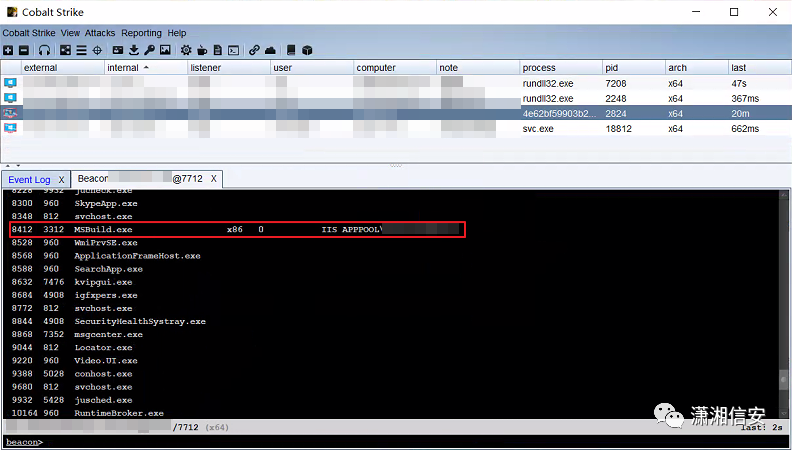
Task: Close the Event Log tab
Action: [x=61, y=180]
